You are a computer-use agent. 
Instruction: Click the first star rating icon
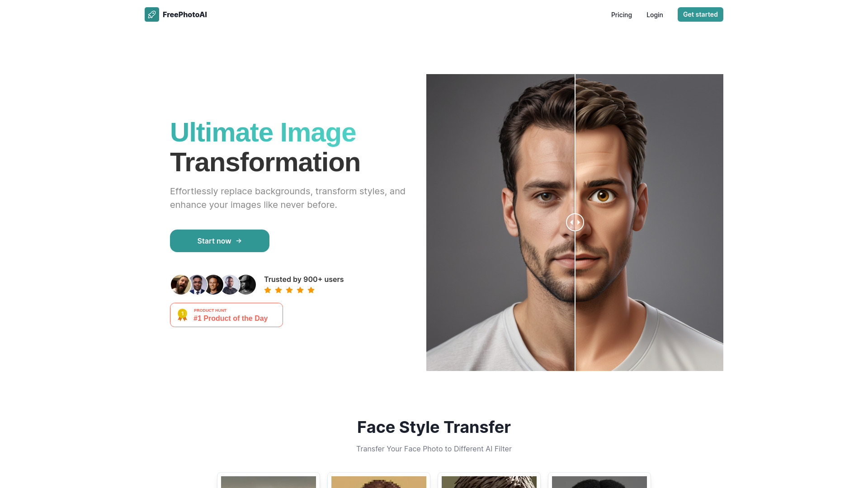pos(268,290)
